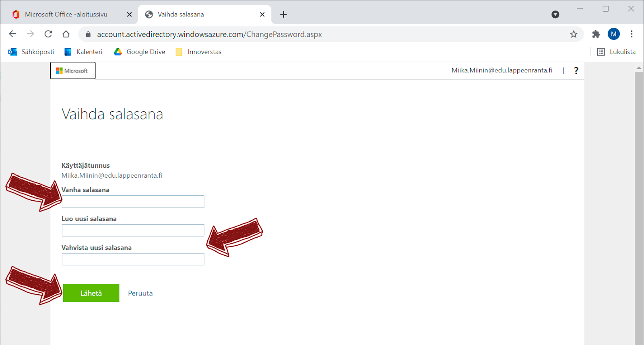Focus the Vanha salasana field
Image resolution: width=644 pixels, height=345 pixels.
[x=133, y=201]
